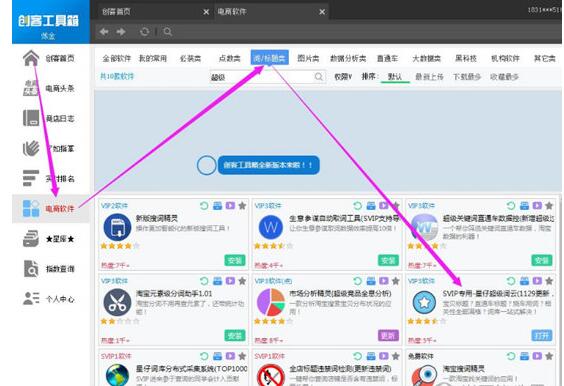This screenshot has height=386, width=564.
Task: Sort software by 最新上传
Action: click(x=429, y=77)
